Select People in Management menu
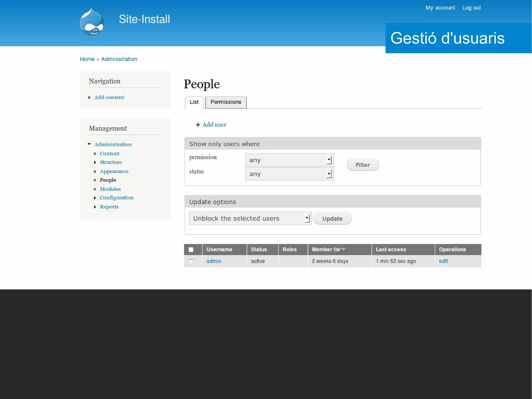Image resolution: width=532 pixels, height=399 pixels. pyautogui.click(x=108, y=180)
